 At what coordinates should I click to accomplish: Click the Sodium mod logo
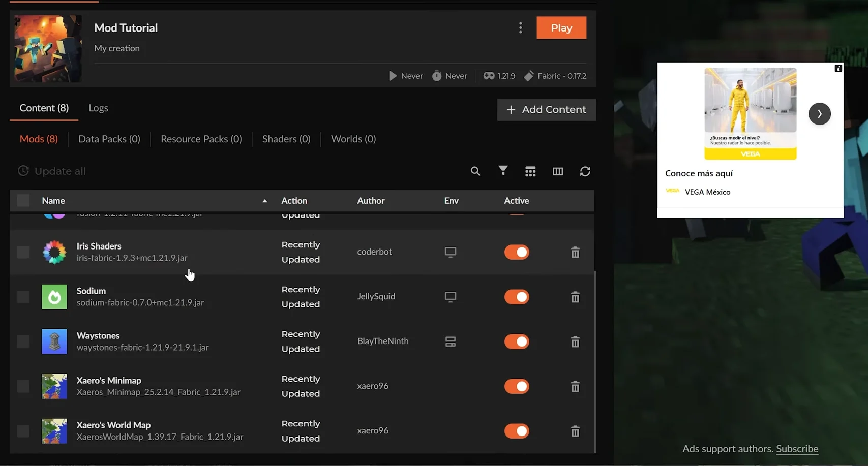[x=54, y=297]
